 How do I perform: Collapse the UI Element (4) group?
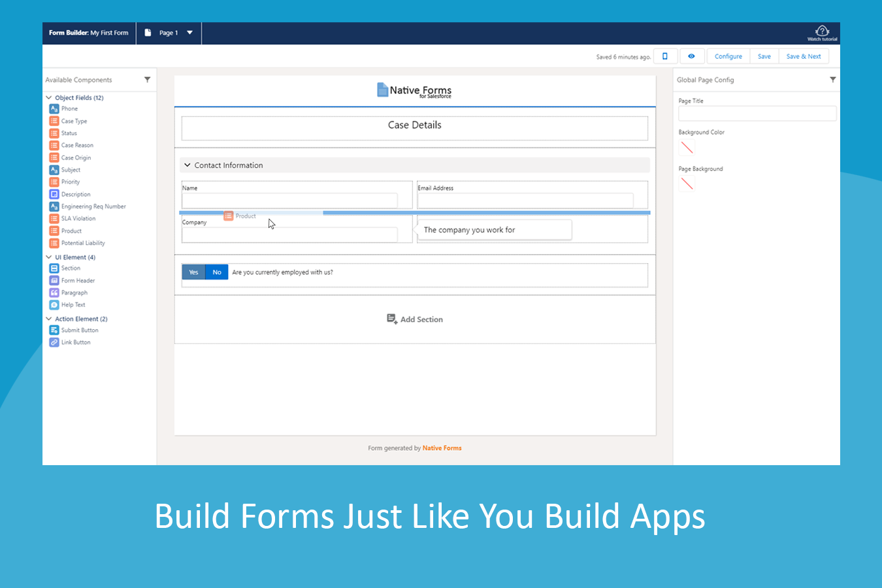pyautogui.click(x=49, y=257)
